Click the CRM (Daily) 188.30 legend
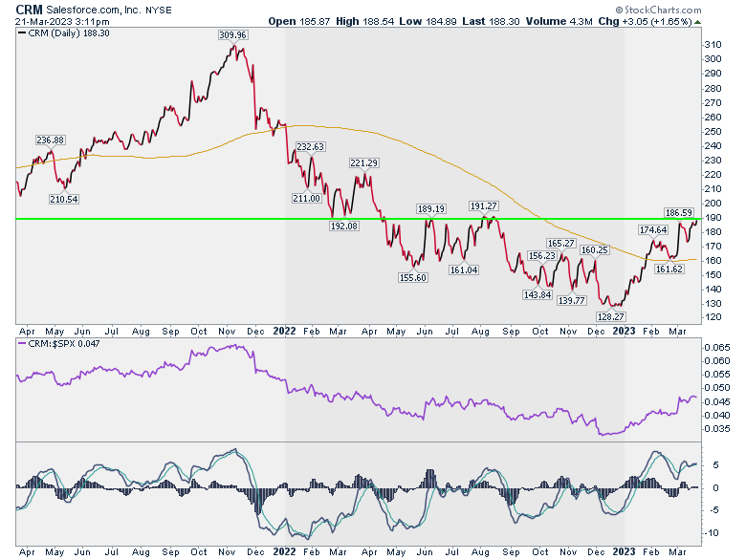The image size is (746, 560). pos(64,33)
